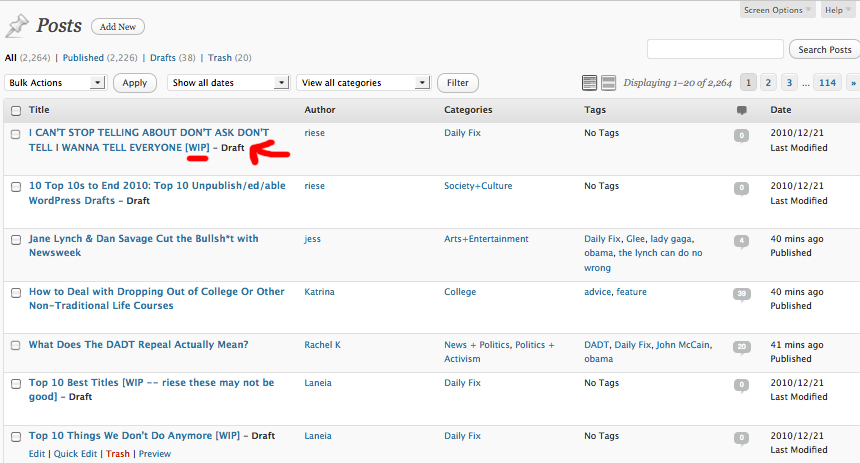Toggle the select-all posts checkbox

click(16, 110)
